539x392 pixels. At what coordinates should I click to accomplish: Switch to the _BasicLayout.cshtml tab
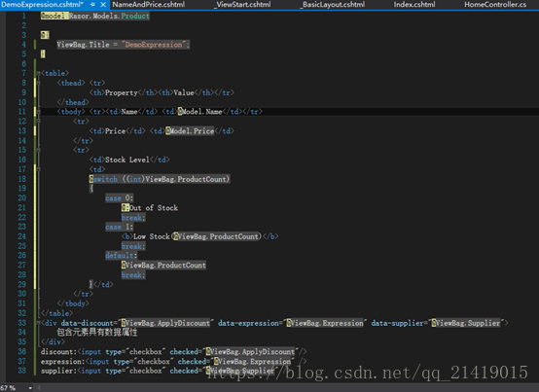click(x=333, y=5)
